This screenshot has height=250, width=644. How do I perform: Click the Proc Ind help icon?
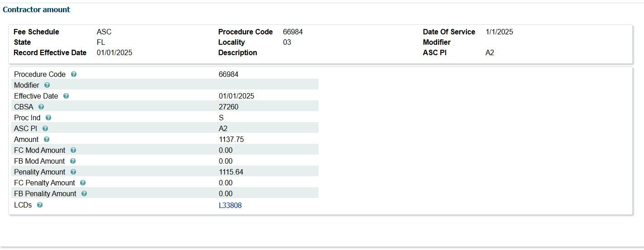pyautogui.click(x=48, y=118)
